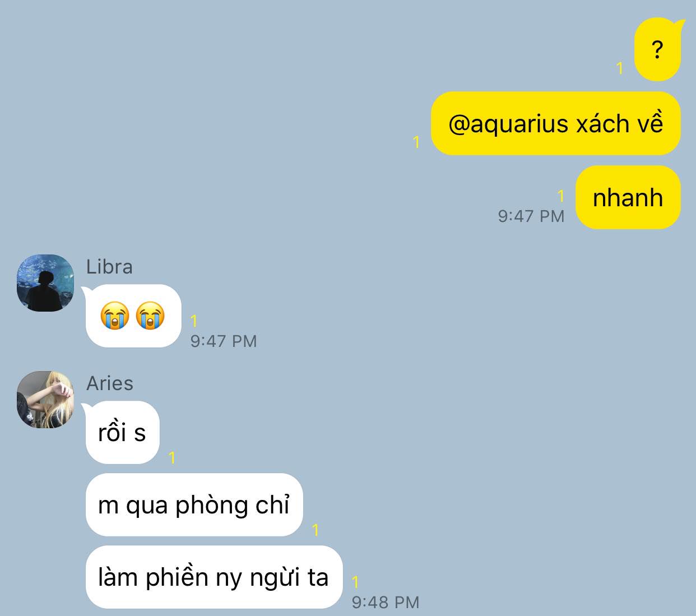
Task: Click the 9:47 PM timestamp under Libra's emojis
Action: click(x=224, y=341)
